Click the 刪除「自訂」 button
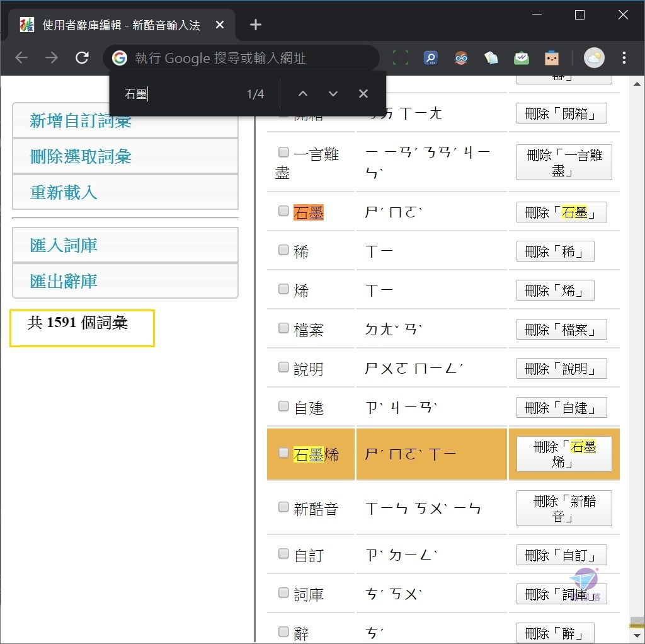This screenshot has width=645, height=644. (561, 555)
